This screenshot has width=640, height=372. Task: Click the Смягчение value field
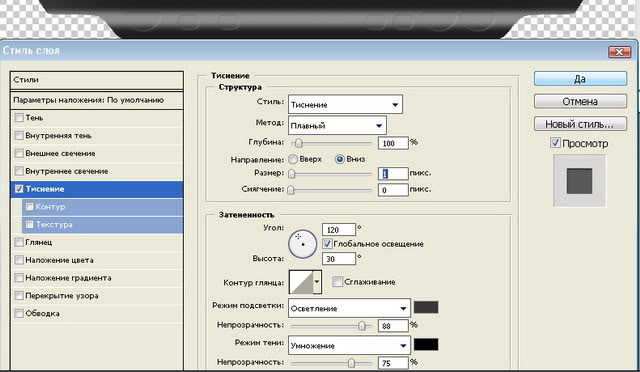tap(393, 190)
